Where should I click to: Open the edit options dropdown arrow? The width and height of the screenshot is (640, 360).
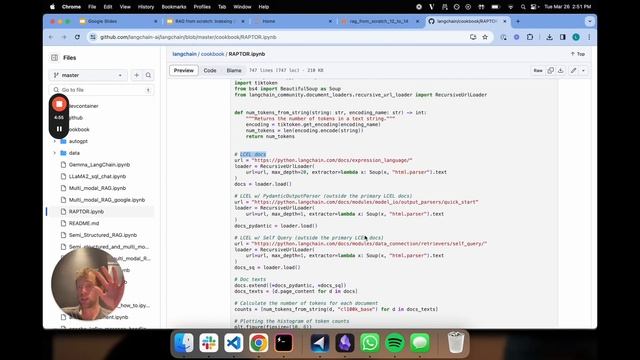(x=584, y=71)
